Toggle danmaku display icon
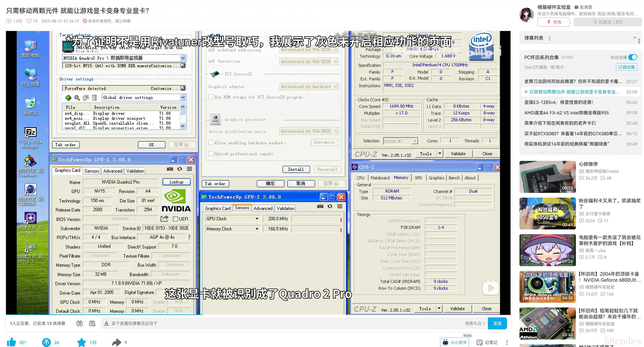Screen dimensions: 644x347 click(79, 323)
